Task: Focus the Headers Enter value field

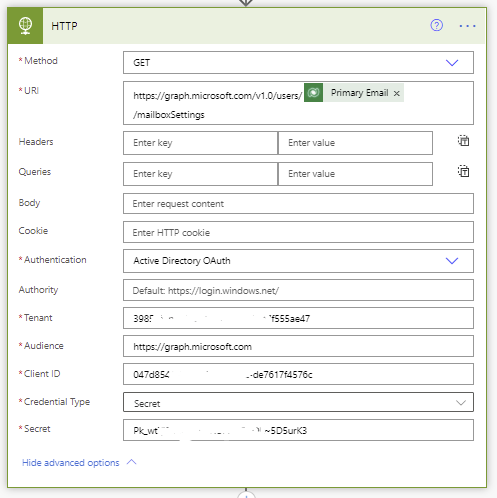Action: (x=355, y=143)
